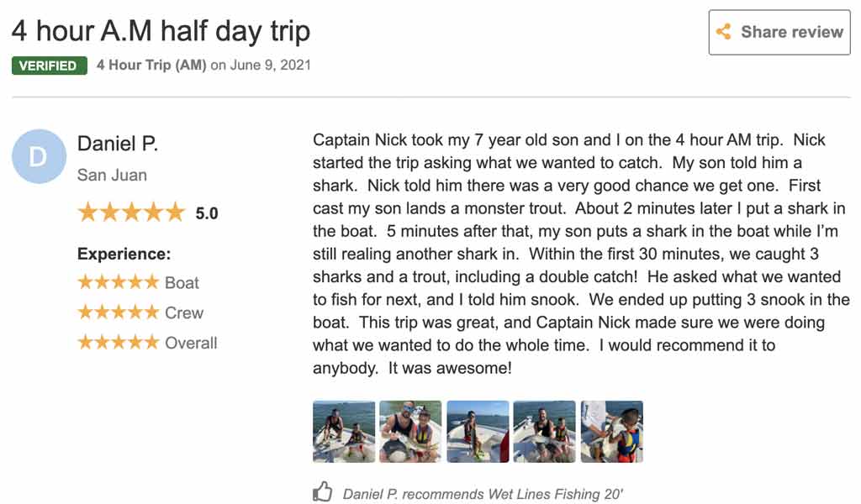Click the San Juan location text
The width and height of the screenshot is (861, 504).
[112, 175]
